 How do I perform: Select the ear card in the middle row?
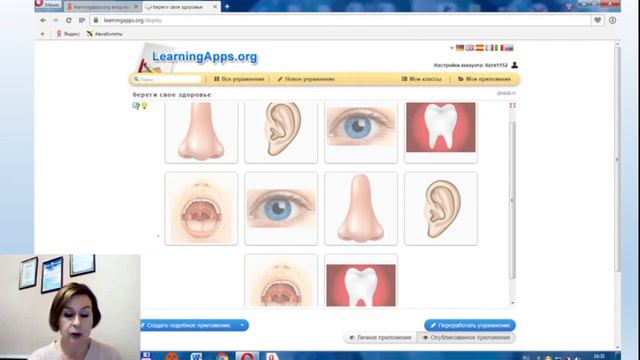(441, 209)
